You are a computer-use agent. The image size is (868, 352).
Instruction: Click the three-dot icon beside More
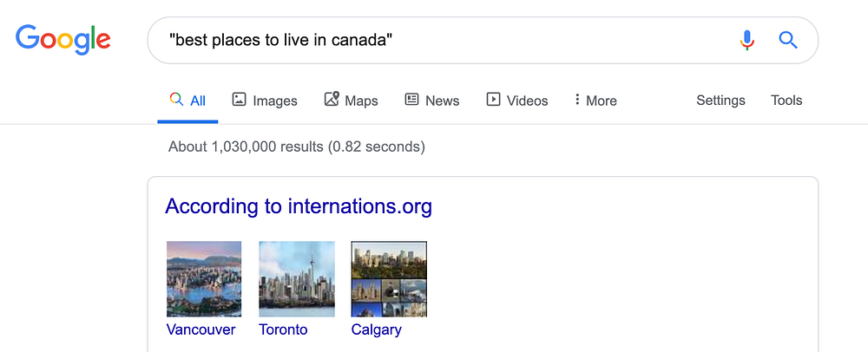[576, 100]
